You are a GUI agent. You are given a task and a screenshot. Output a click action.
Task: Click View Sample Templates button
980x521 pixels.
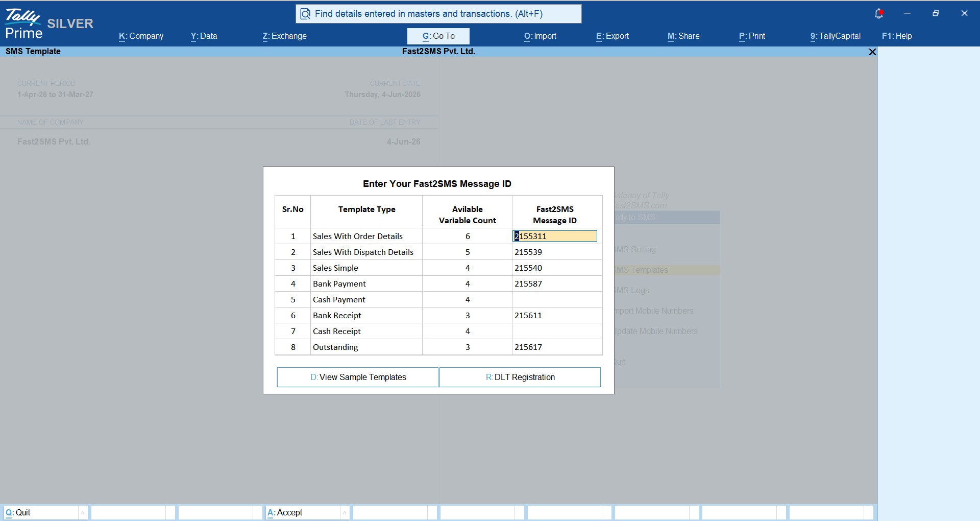tap(358, 377)
